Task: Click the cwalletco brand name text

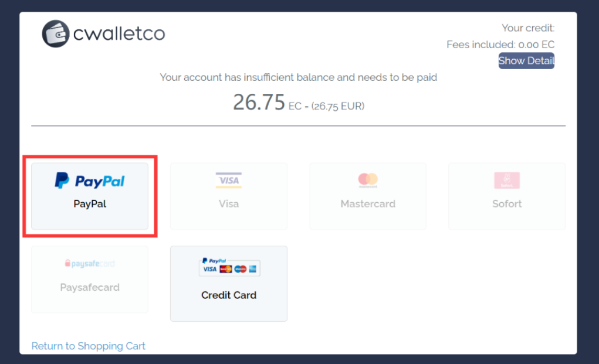Action: (119, 33)
